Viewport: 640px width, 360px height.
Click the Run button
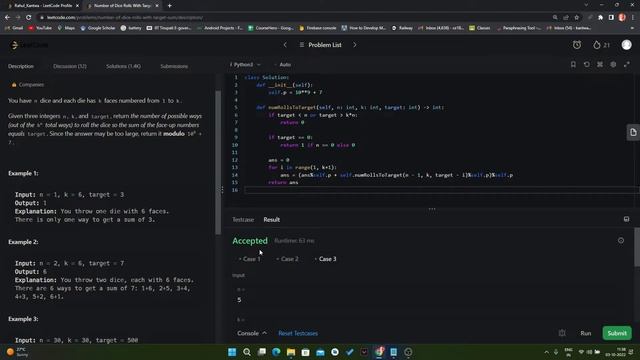tap(586, 333)
